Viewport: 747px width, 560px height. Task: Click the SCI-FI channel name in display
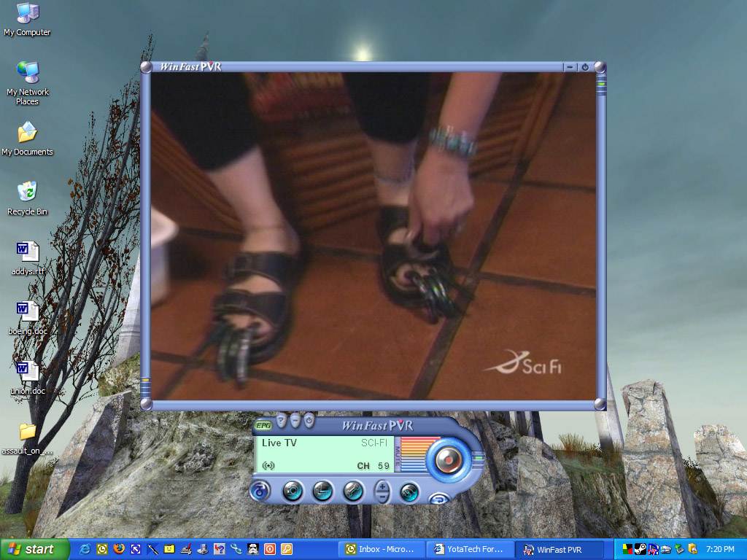[374, 443]
